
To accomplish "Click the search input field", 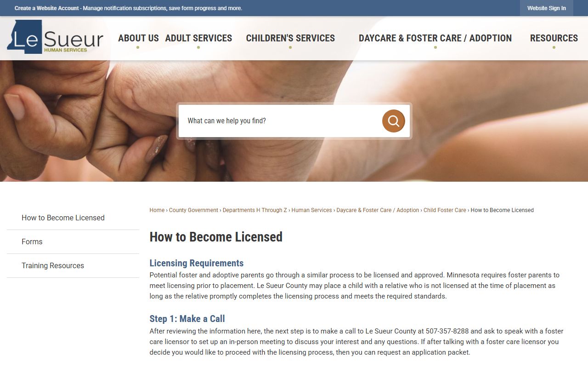I will point(280,121).
